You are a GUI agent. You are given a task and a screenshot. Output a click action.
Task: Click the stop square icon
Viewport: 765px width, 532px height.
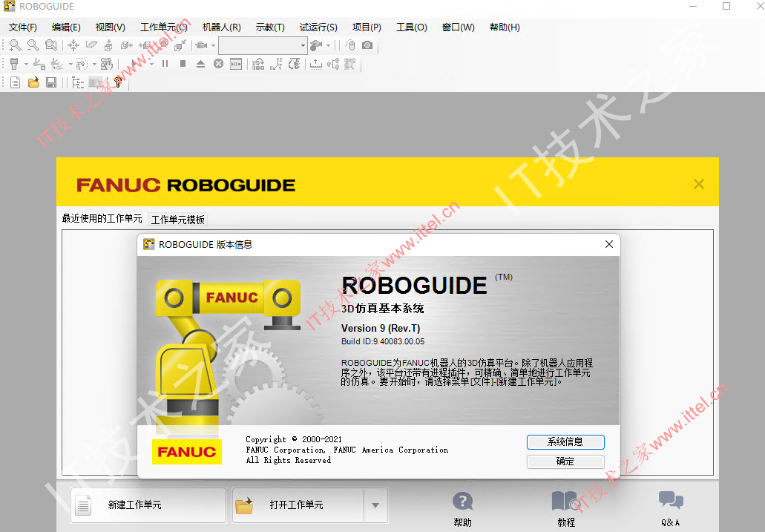(183, 64)
